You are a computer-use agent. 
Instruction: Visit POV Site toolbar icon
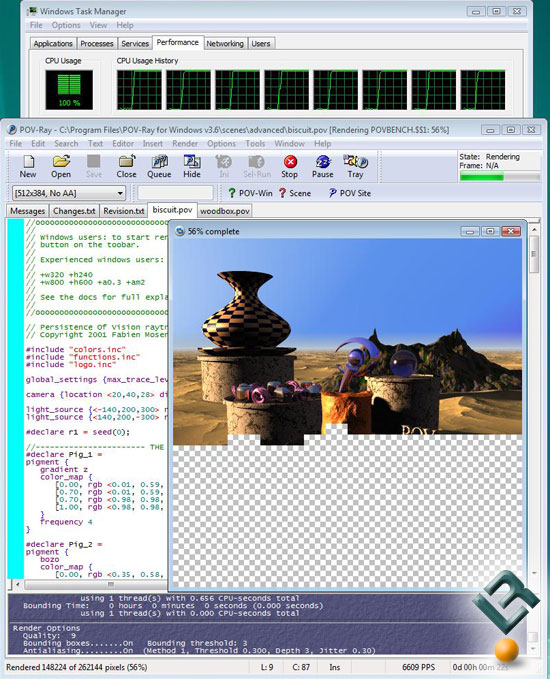(x=349, y=193)
